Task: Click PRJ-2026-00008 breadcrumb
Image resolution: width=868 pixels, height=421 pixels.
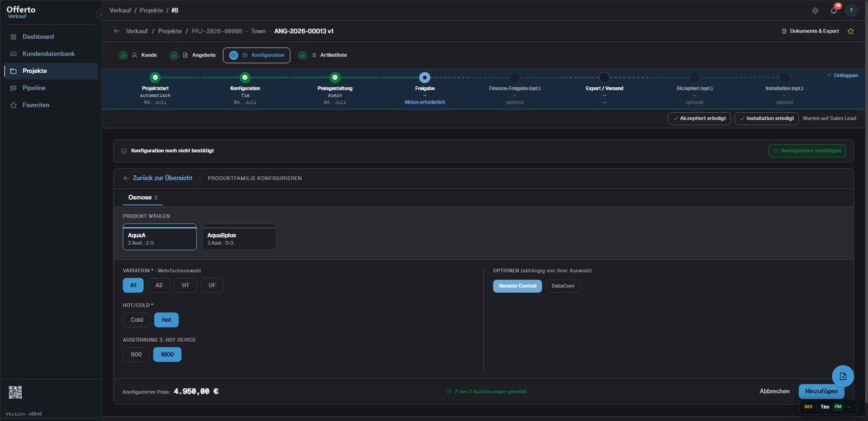Action: point(217,31)
